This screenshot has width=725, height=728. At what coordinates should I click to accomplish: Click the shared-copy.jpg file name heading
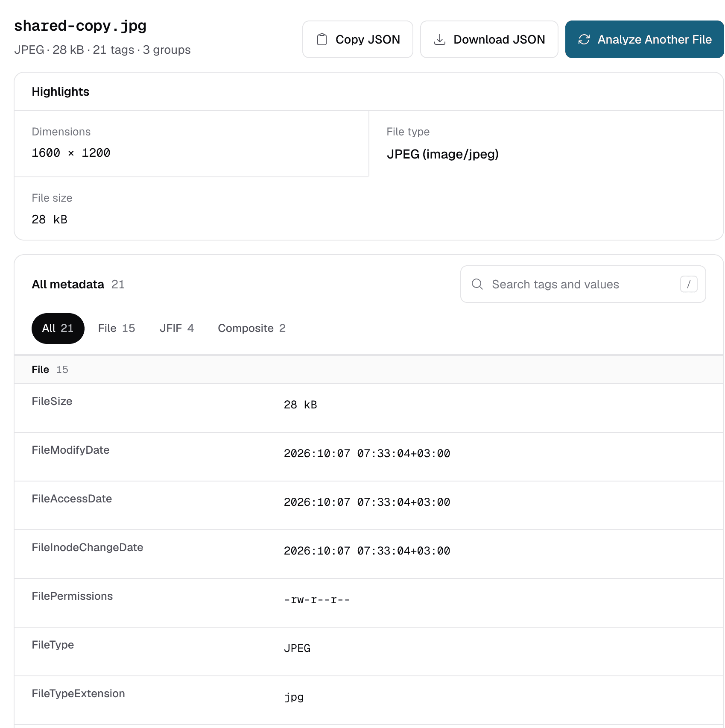tap(80, 26)
